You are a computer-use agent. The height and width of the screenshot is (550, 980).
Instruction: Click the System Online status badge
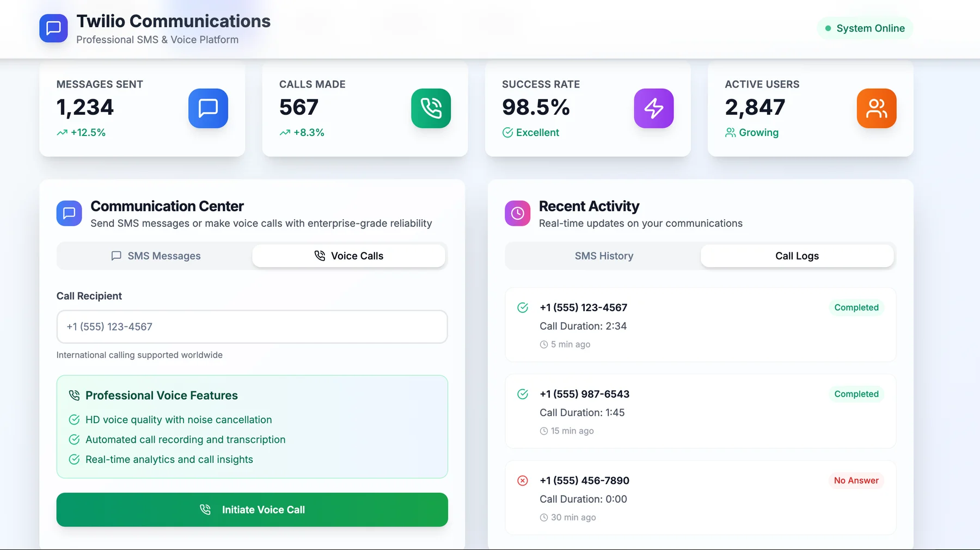pos(865,28)
